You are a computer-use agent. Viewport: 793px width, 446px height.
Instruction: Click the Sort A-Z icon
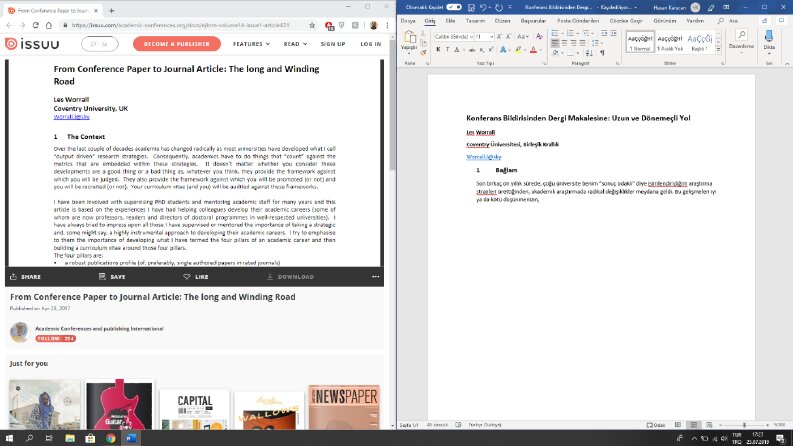coord(589,53)
